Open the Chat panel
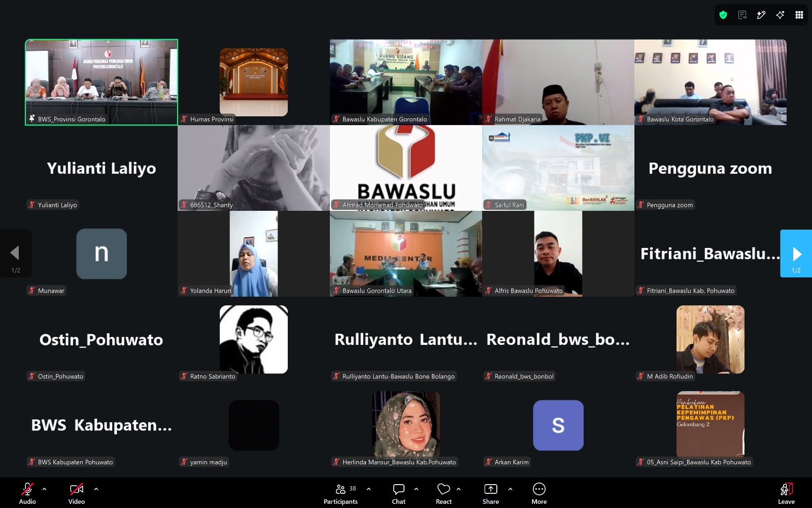The width and height of the screenshot is (812, 508). click(398, 494)
